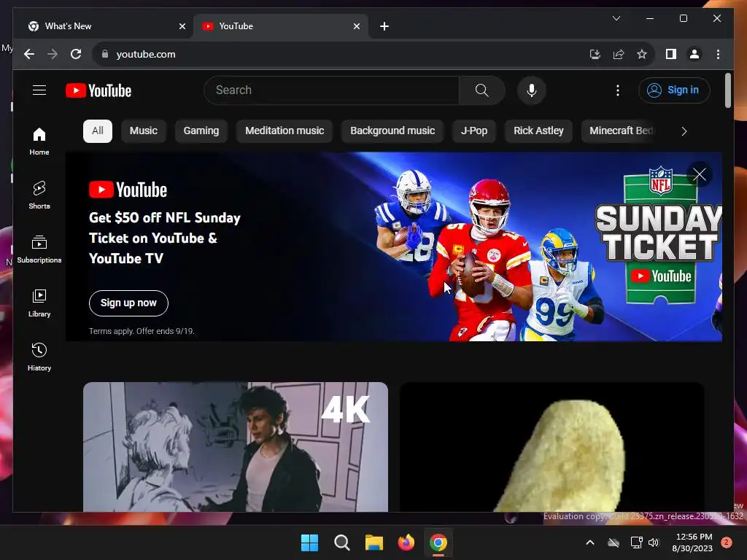This screenshot has width=747, height=560.
Task: Show hidden system tray icons
Action: [589, 542]
